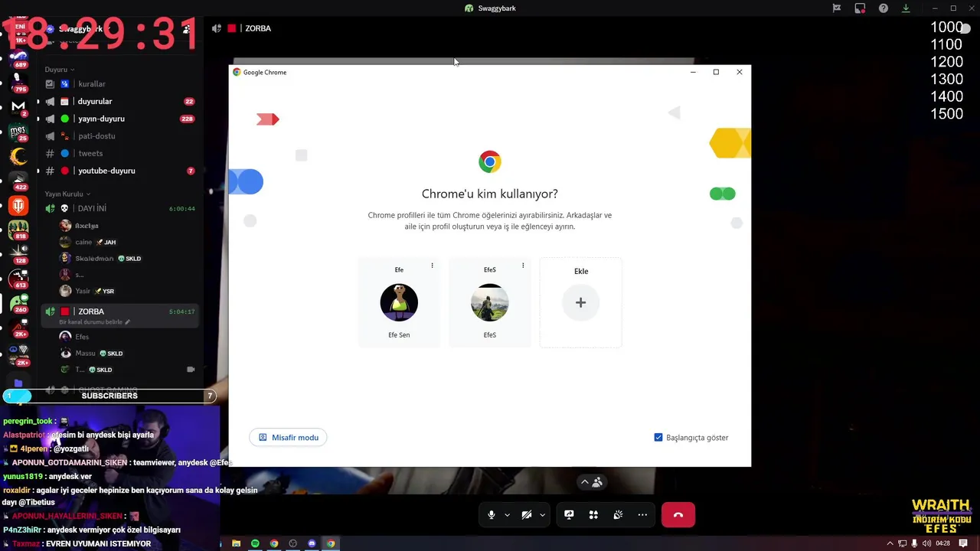Open volume control in system tray
The width and height of the screenshot is (980, 551).
[x=926, y=543]
